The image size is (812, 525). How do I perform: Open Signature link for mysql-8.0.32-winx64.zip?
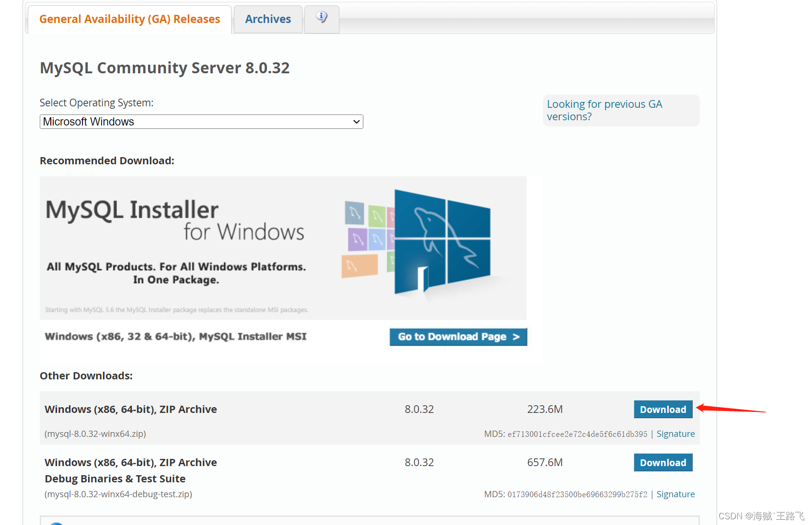[x=675, y=434]
